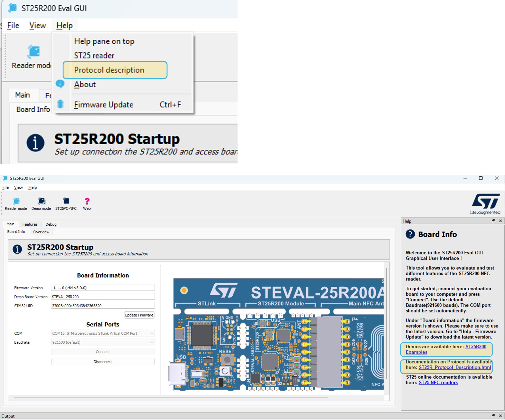Open Help menu in the lower window
Viewport: 505px width, 420px height.
pos(32,187)
